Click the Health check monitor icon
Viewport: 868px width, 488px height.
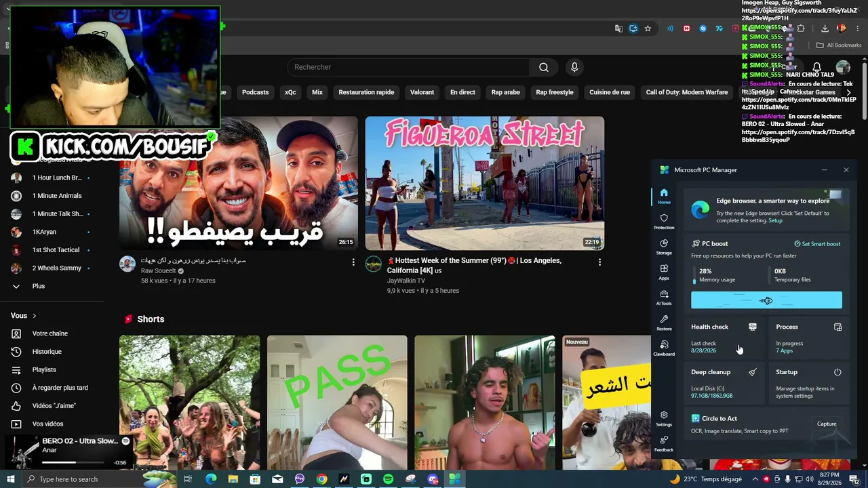pyautogui.click(x=752, y=327)
